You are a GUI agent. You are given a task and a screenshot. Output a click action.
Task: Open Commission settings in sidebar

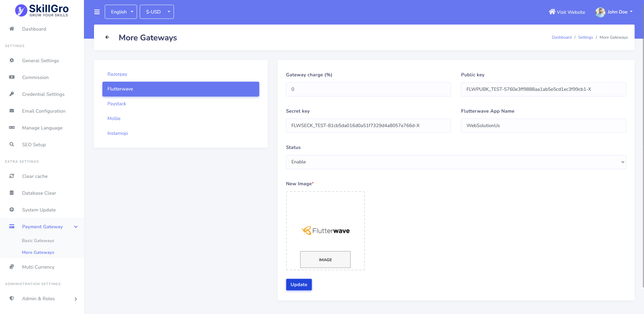pyautogui.click(x=35, y=77)
